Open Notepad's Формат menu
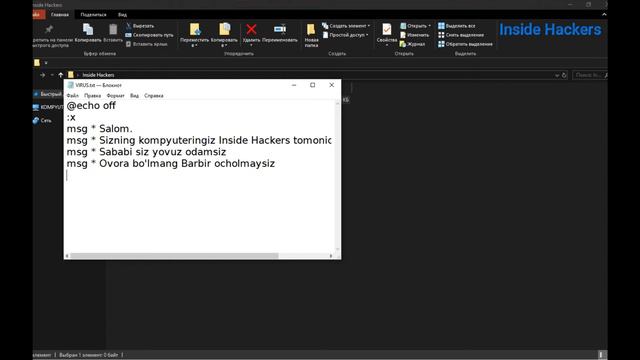This screenshot has width=640, height=360. click(x=116, y=96)
